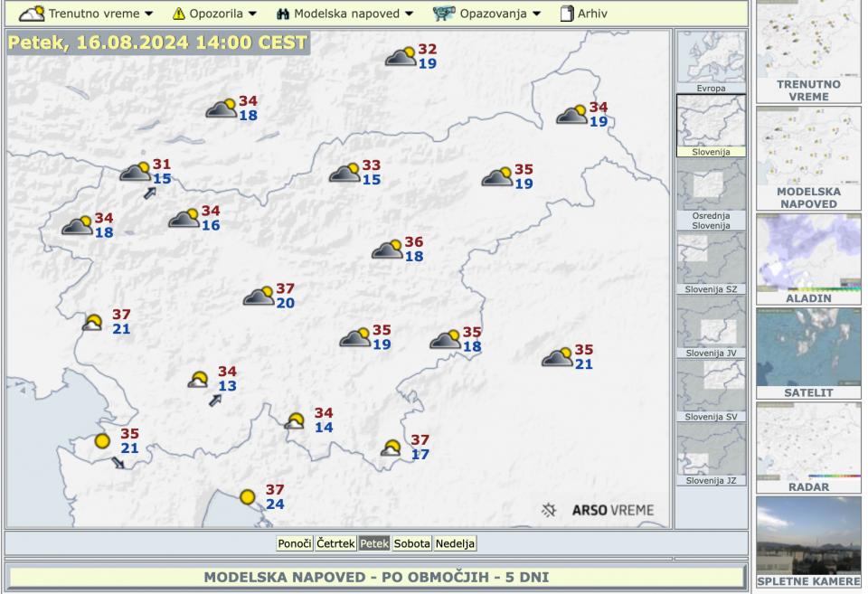Click the weather icon beside 32/19
The image size is (868, 594).
401,57
